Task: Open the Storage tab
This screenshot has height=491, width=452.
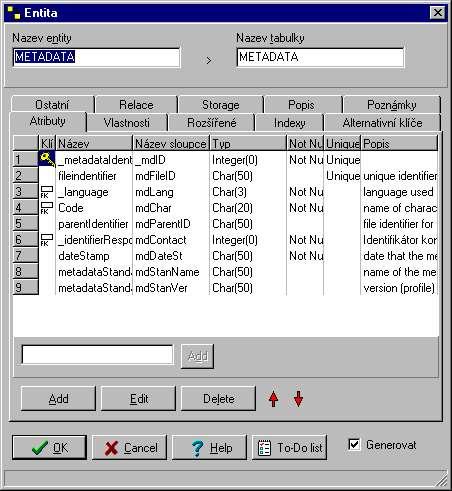Action: tap(221, 105)
